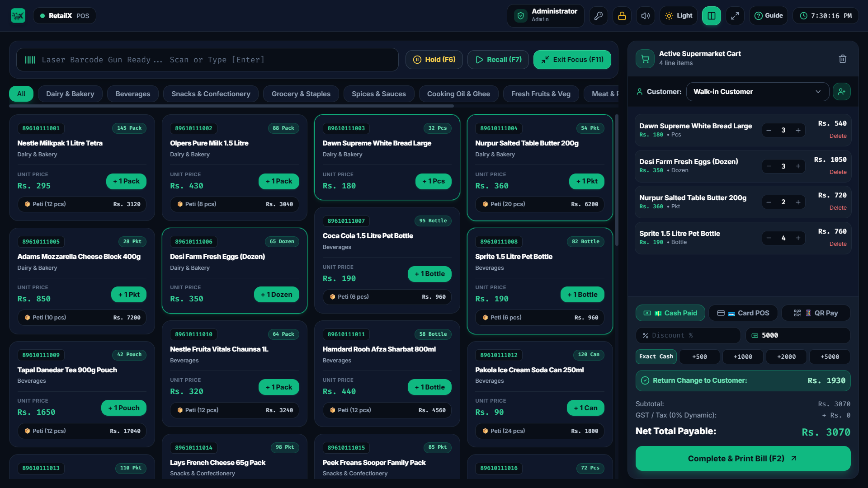Delete Sprite 1.5 Litre Pet Bottle from cart
Screen dimensions: 868x488
(x=838, y=244)
